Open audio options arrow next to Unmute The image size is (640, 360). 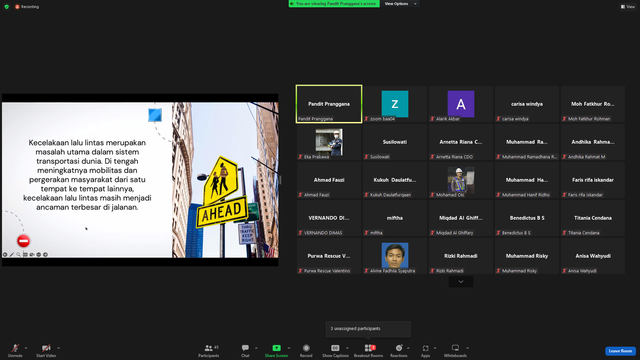[x=26, y=348]
